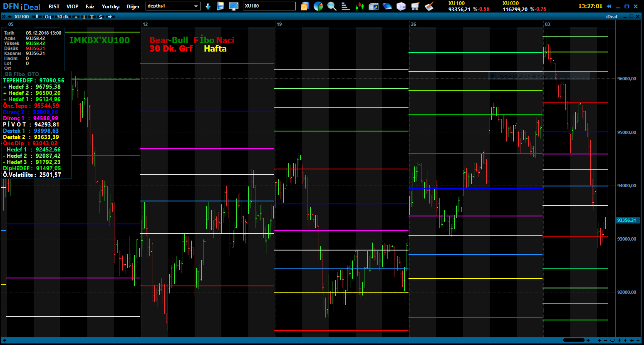Click XU100 symbol in chart toolbar
Viewport: 644px width, 345px height.
[22, 17]
